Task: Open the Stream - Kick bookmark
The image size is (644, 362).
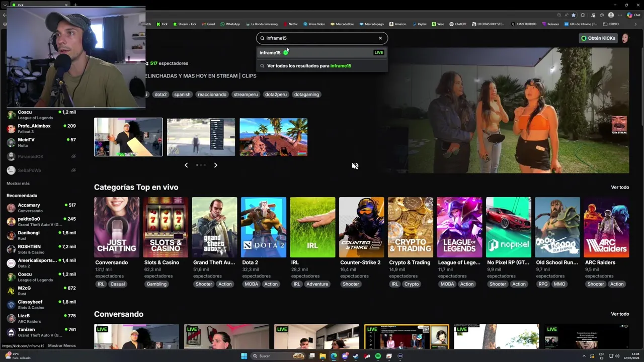Action: click(x=185, y=24)
